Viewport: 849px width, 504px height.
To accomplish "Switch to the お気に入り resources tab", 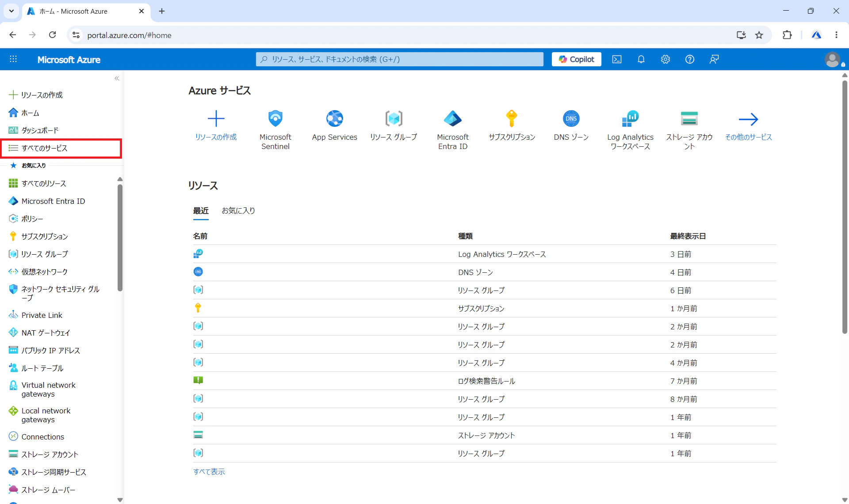I will tap(238, 211).
